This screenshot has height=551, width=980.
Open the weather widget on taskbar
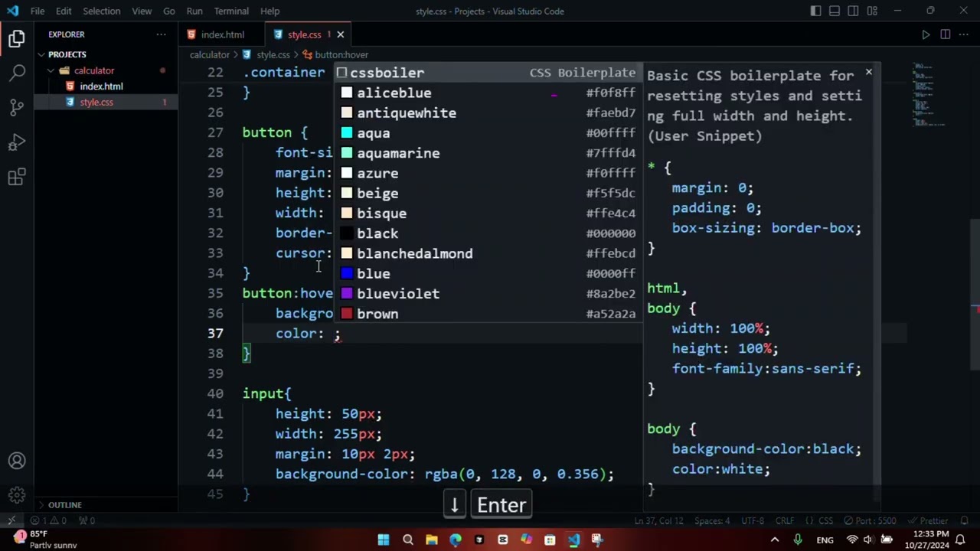point(44,540)
